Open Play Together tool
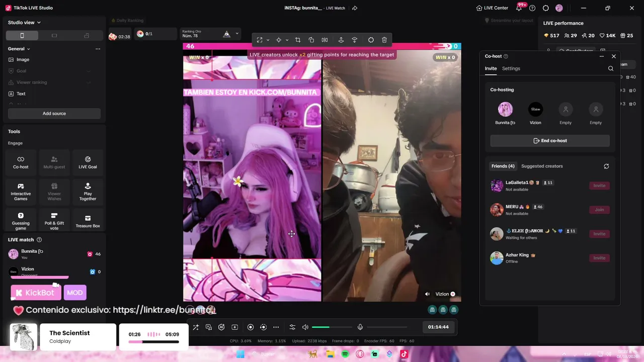 88,191
